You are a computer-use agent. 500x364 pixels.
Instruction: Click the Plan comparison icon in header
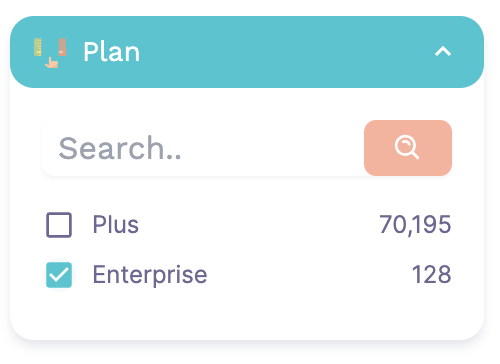coord(50,53)
